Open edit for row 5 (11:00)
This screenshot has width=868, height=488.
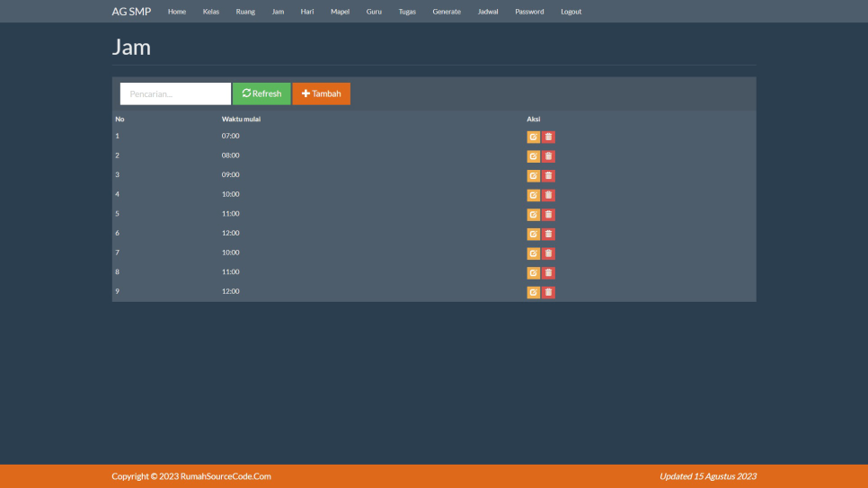coord(533,215)
